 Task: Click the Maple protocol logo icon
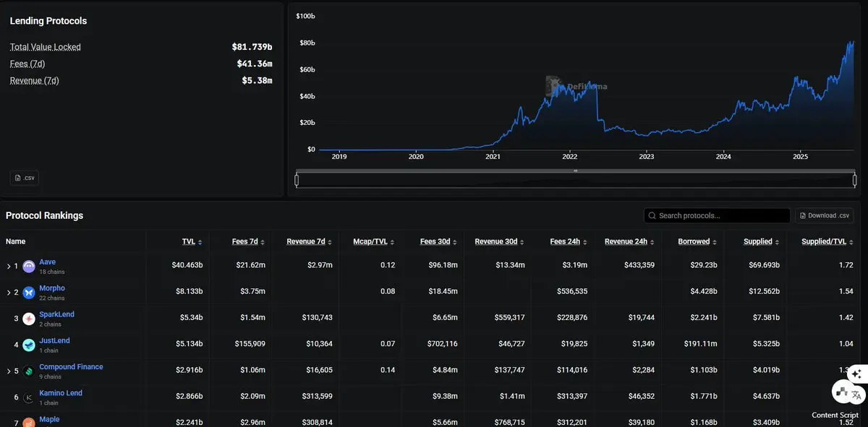[x=29, y=423]
